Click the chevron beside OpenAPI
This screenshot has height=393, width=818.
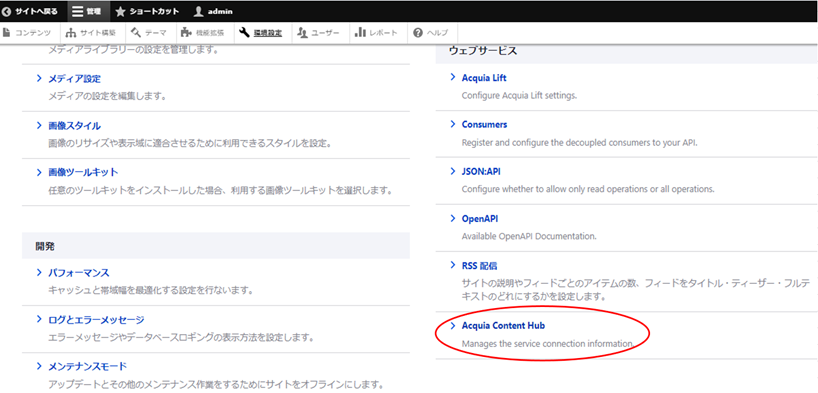[453, 218]
